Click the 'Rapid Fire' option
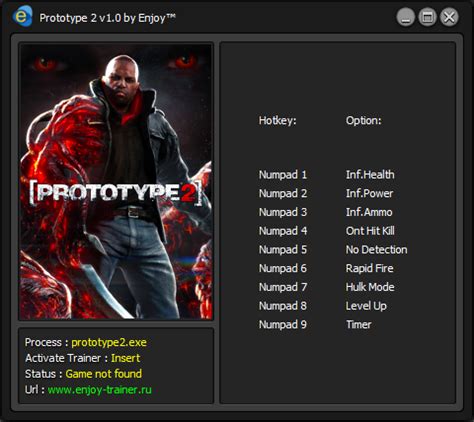 pyautogui.click(x=369, y=268)
